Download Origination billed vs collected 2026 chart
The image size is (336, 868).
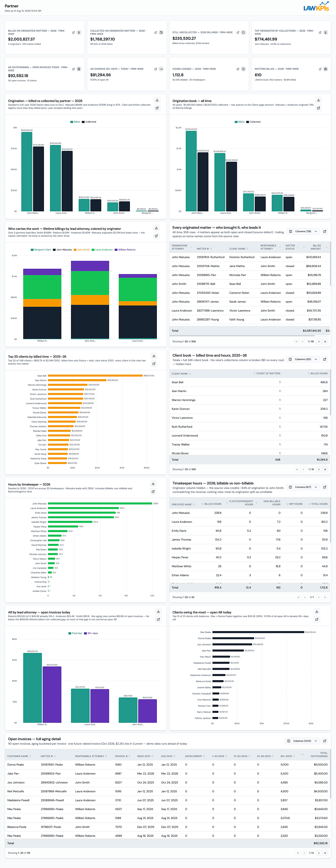click(157, 100)
